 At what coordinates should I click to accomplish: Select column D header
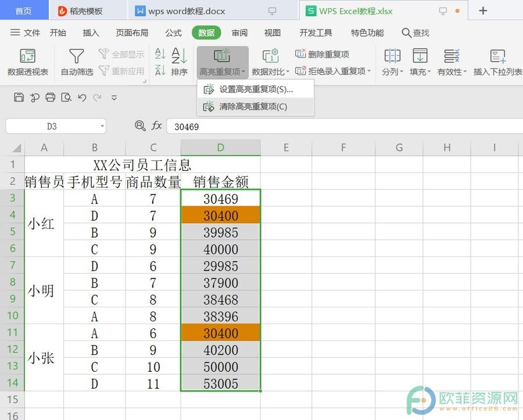[x=220, y=148]
